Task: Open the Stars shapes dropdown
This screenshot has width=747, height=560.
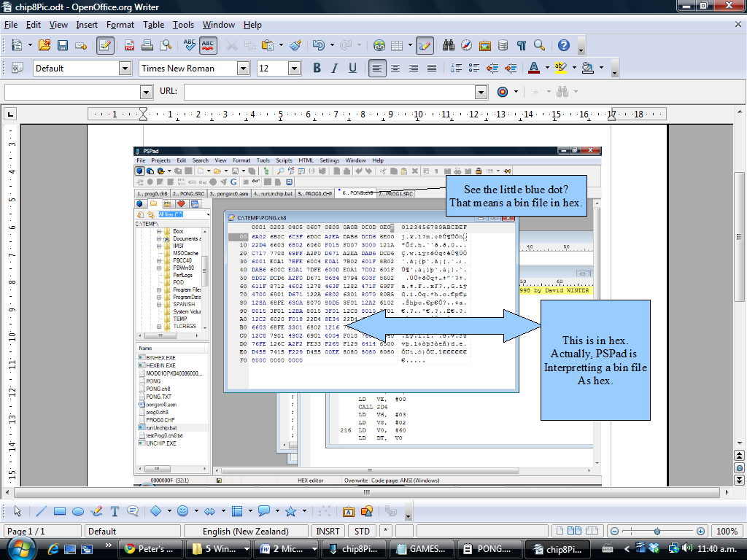Action: point(304,511)
